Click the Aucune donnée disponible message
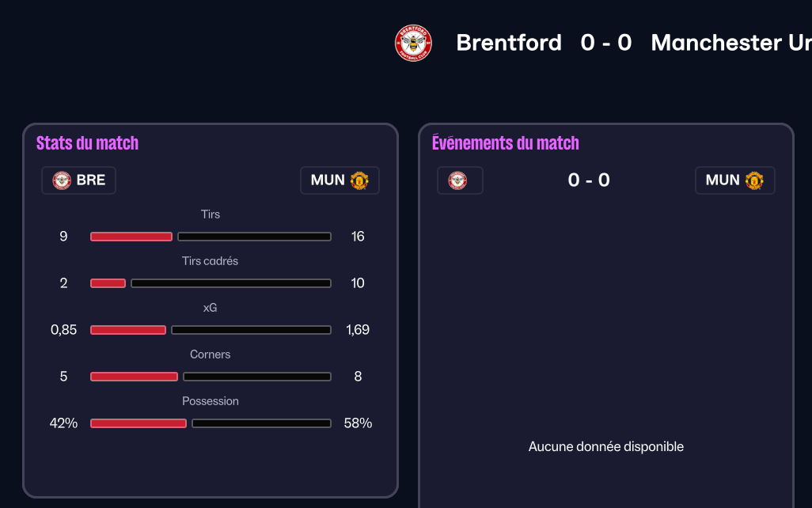Screen dimensions: 812x508 tap(606, 447)
